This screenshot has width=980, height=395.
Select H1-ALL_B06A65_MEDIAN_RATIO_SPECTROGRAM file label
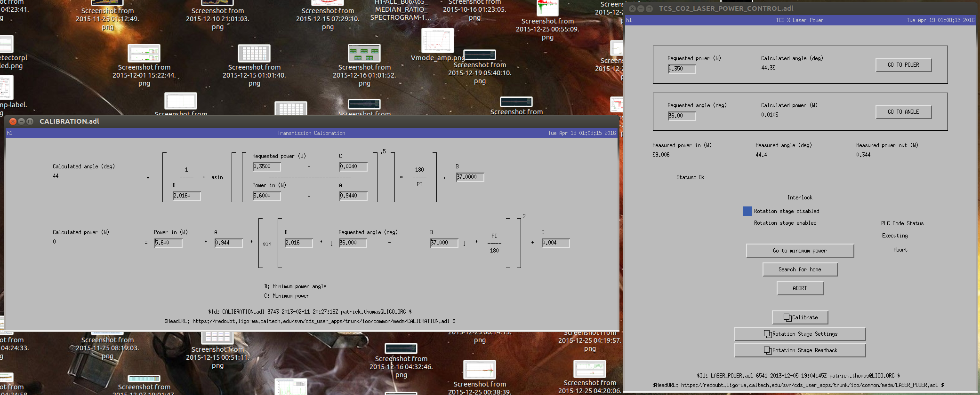point(401,10)
